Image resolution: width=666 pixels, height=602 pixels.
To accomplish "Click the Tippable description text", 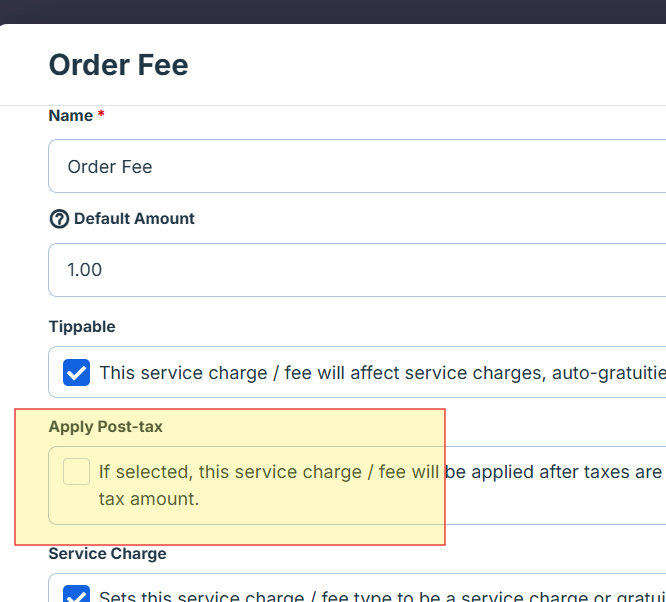I will (x=380, y=374).
